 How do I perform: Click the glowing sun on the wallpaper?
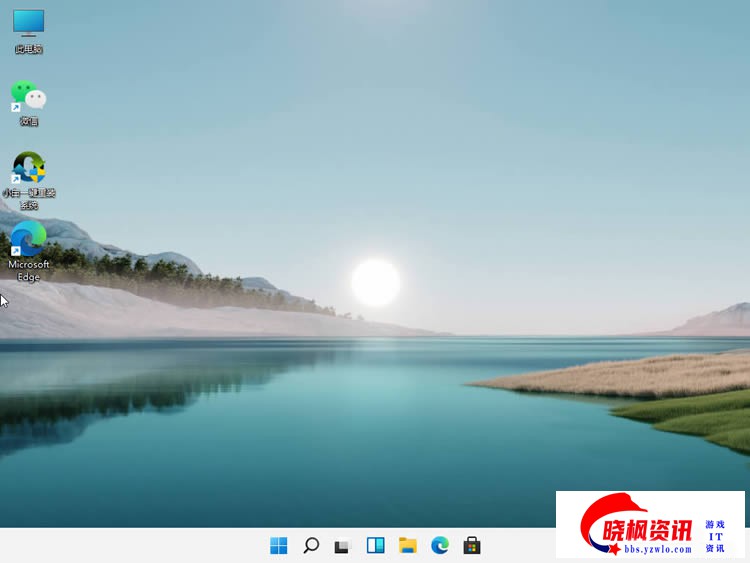point(376,281)
